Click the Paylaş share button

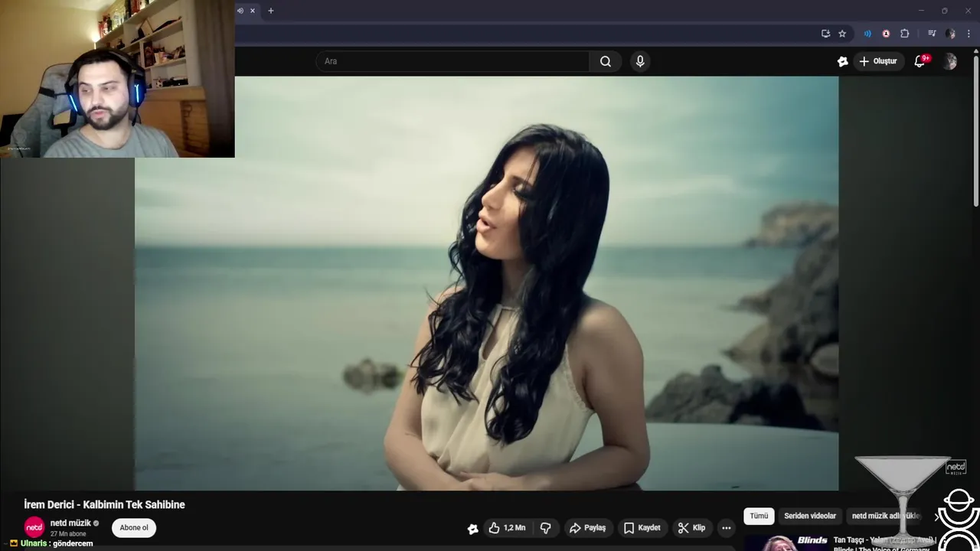pos(588,528)
